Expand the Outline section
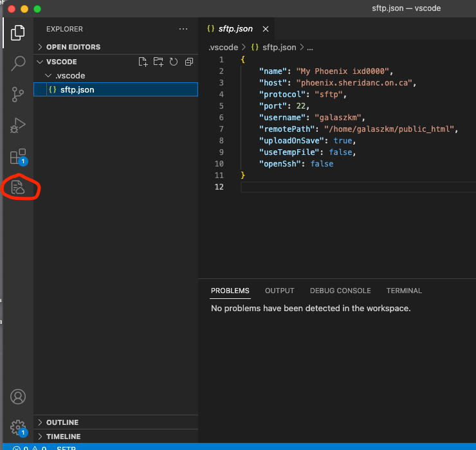This screenshot has height=450, width=476. tap(62, 422)
